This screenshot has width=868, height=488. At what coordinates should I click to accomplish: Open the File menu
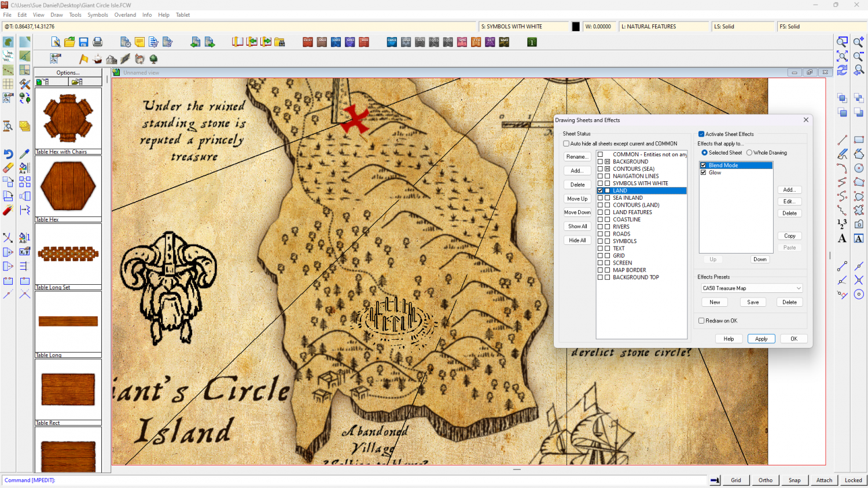[8, 15]
